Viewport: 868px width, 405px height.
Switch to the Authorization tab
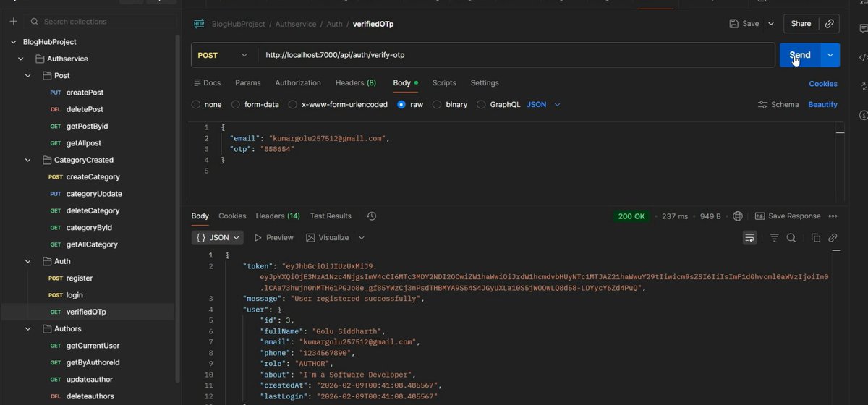click(x=298, y=83)
